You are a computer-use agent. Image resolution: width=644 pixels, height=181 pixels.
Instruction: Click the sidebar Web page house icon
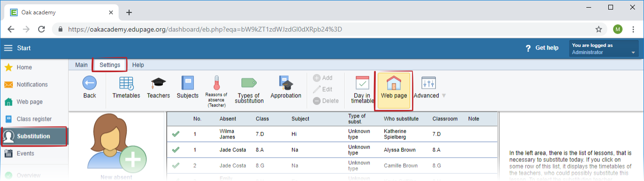(x=9, y=102)
